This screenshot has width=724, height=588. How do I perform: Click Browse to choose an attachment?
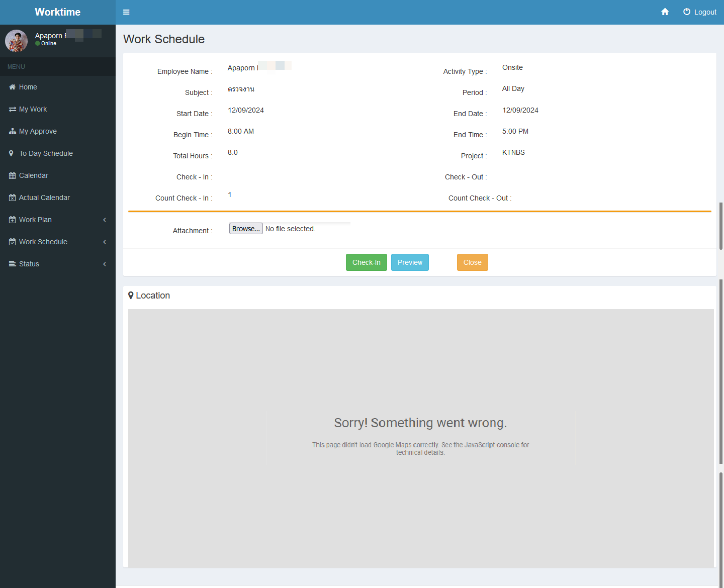246,229
